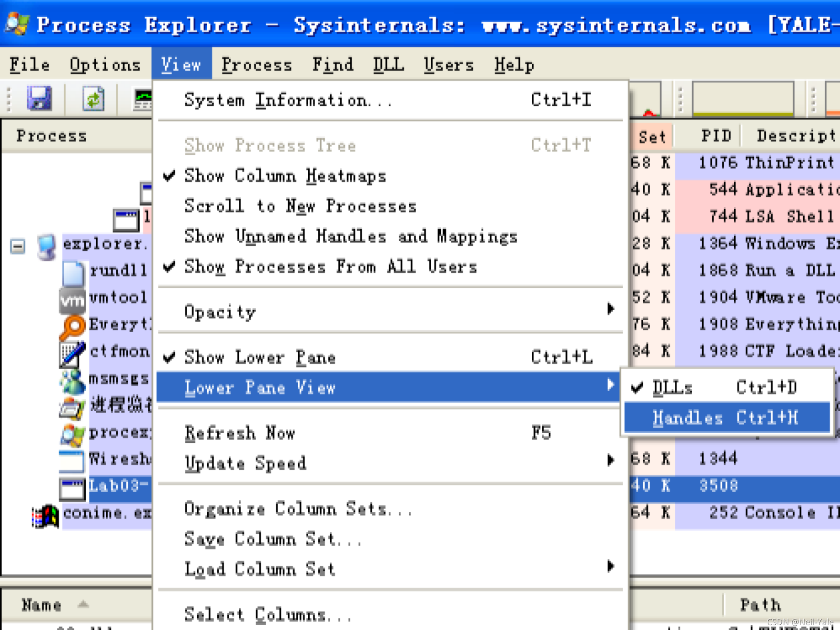
Task: Click PID 1988 CTF Loader row
Action: point(735,351)
